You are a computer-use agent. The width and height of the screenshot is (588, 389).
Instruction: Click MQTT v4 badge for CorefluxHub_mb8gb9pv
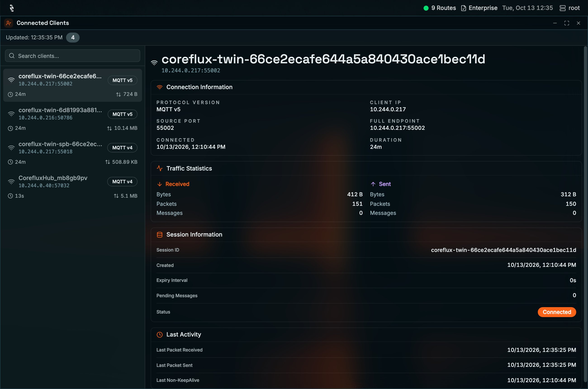pyautogui.click(x=122, y=182)
